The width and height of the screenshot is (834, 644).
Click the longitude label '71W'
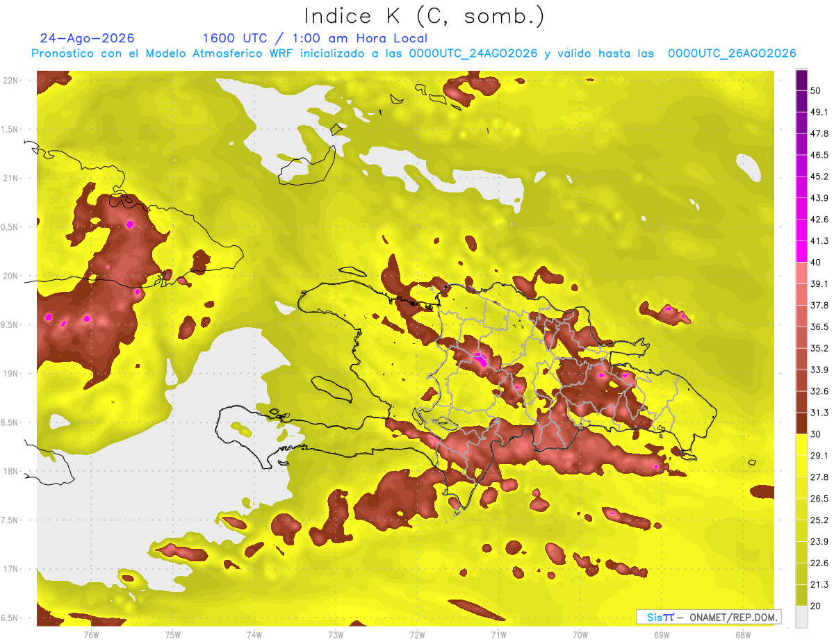(498, 634)
